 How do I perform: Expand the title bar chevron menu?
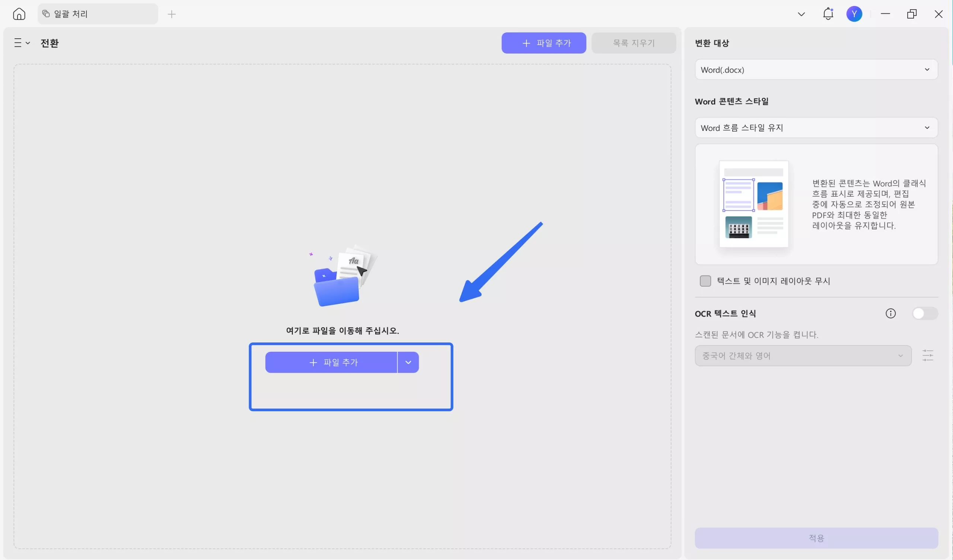[x=801, y=15]
